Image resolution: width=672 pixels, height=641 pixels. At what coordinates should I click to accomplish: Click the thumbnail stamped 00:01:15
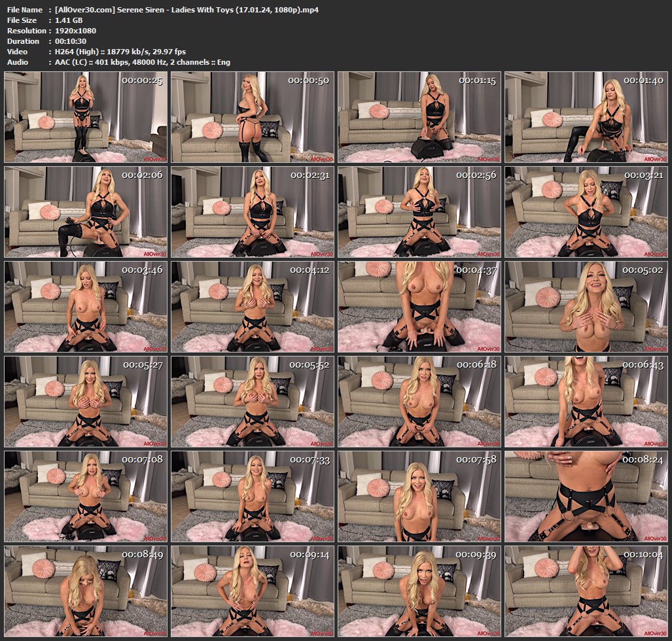click(x=420, y=117)
